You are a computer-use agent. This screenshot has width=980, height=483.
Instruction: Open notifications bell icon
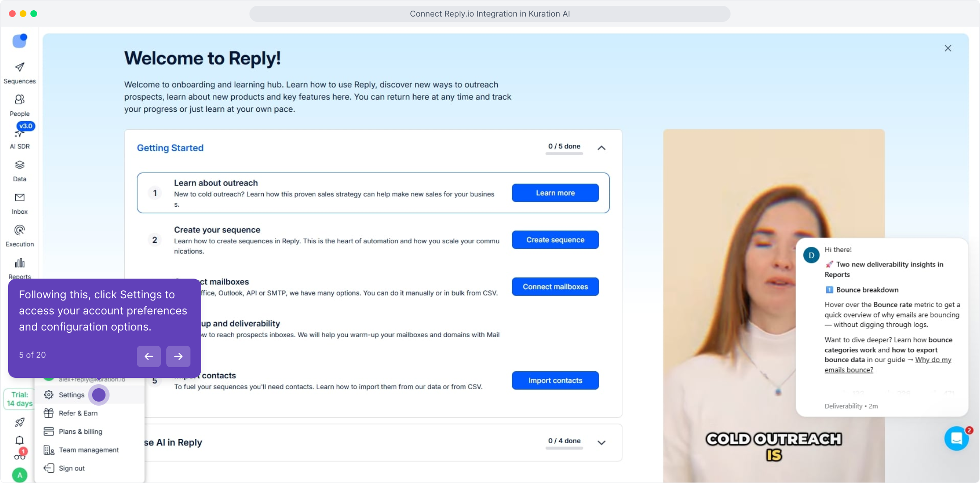pyautogui.click(x=20, y=440)
